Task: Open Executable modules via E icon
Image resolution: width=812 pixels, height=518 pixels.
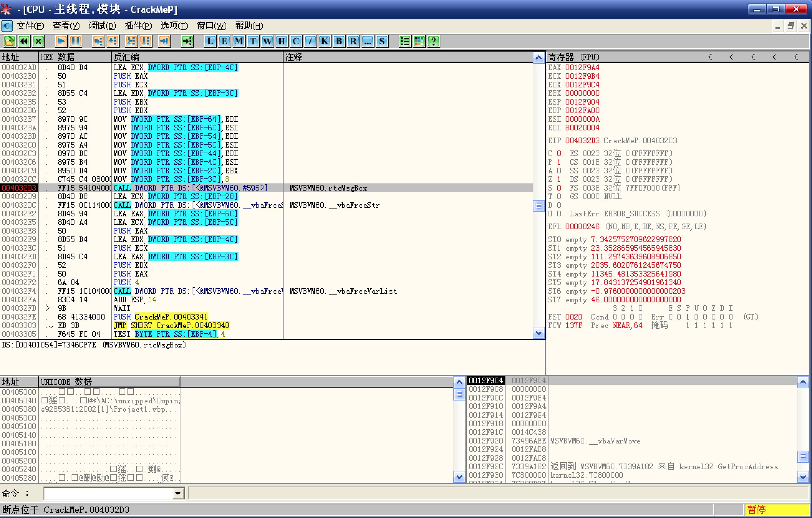Action: (224, 41)
